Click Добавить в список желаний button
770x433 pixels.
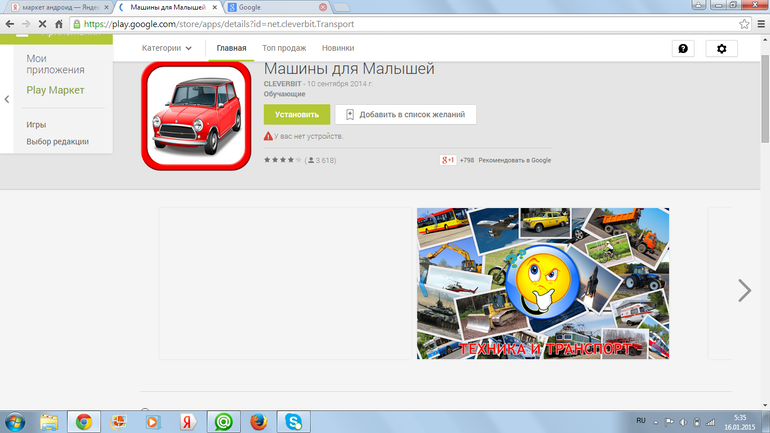tap(405, 115)
